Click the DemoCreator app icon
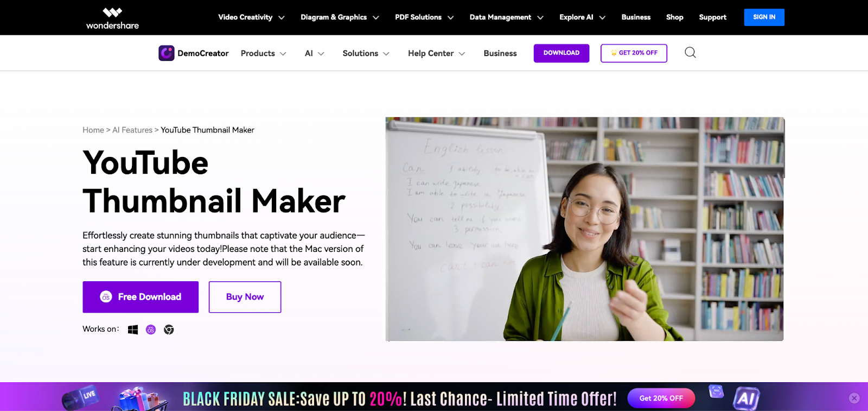 click(x=167, y=53)
